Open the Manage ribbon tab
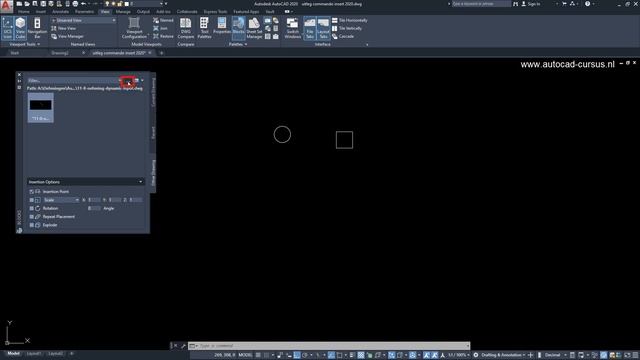Viewport: 640px width, 360px height. pyautogui.click(x=123, y=12)
